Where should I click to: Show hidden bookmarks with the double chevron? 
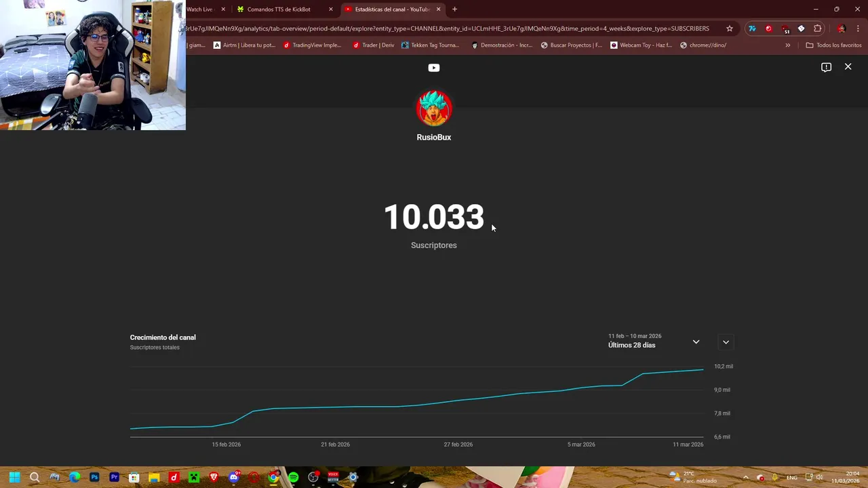[x=787, y=45]
